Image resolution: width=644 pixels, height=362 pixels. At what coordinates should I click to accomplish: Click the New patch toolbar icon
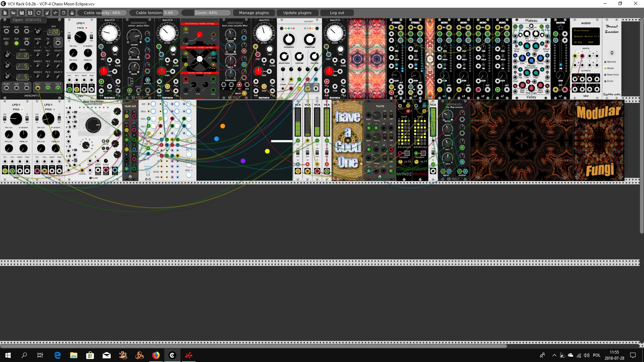pos(5,13)
